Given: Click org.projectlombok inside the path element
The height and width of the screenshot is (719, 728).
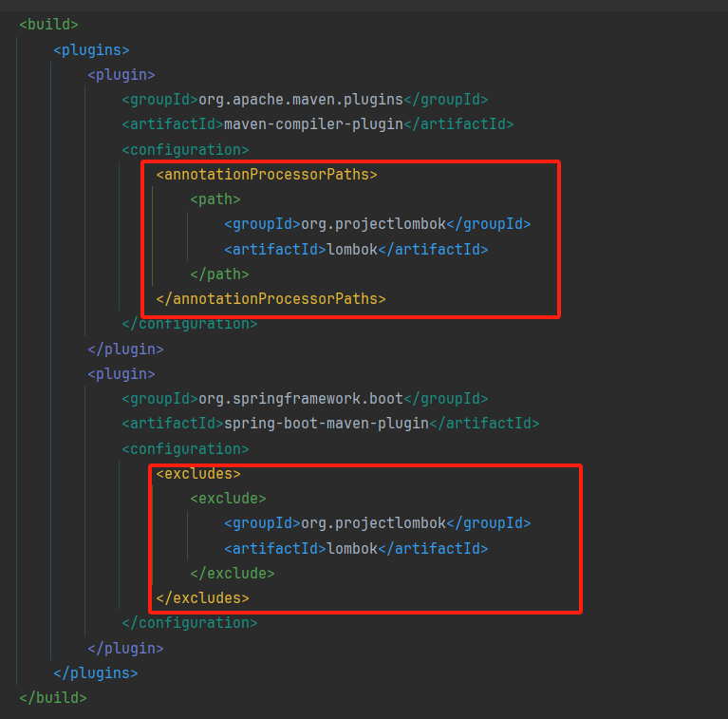Looking at the screenshot, I should [x=373, y=224].
